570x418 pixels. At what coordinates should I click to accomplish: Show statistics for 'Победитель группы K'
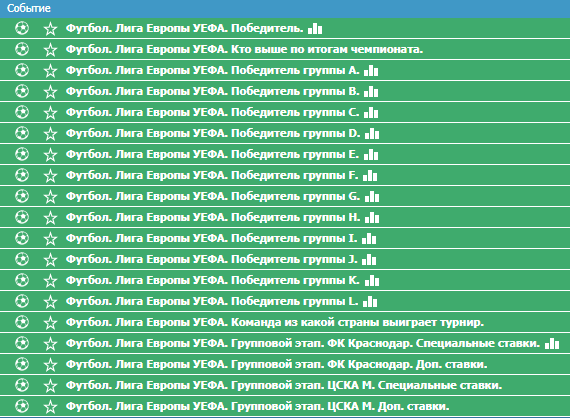click(372, 281)
